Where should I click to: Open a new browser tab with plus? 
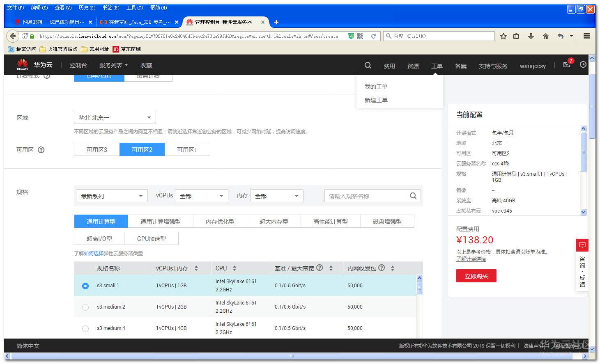(x=276, y=22)
